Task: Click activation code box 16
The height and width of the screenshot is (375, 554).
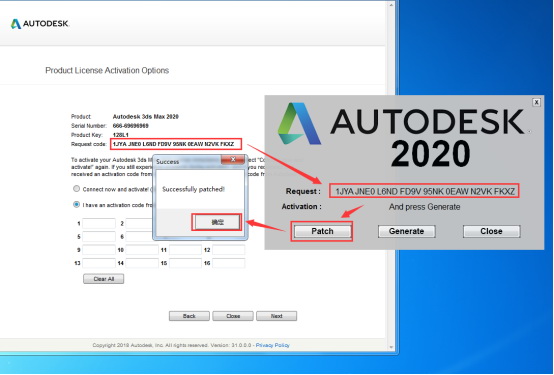Action: tap(229, 263)
